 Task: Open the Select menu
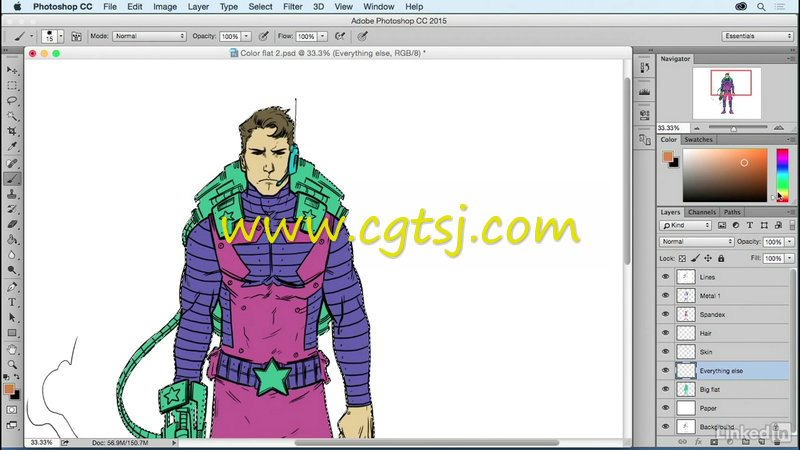point(260,7)
